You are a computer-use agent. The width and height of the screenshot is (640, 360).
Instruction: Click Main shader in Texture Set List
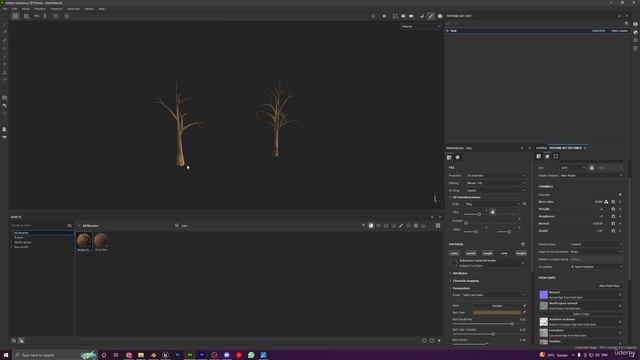(619, 31)
